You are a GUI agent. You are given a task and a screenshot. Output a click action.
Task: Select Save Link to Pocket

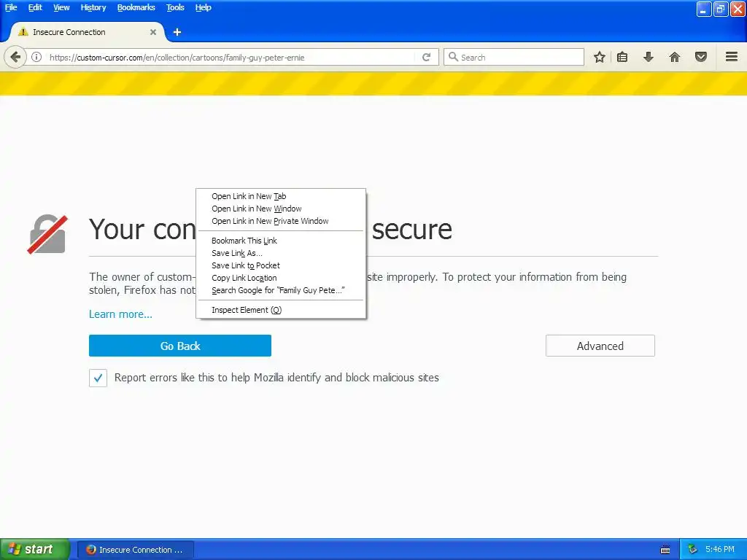[x=281, y=265]
